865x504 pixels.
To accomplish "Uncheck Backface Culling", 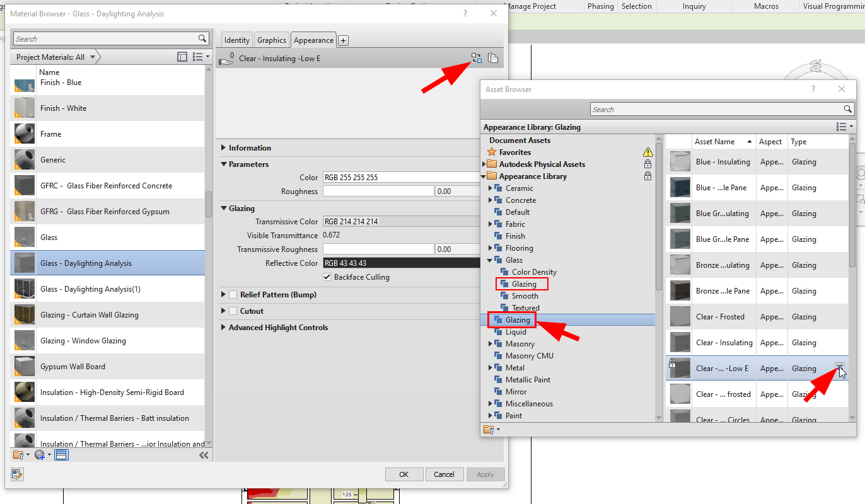I will pyautogui.click(x=327, y=277).
